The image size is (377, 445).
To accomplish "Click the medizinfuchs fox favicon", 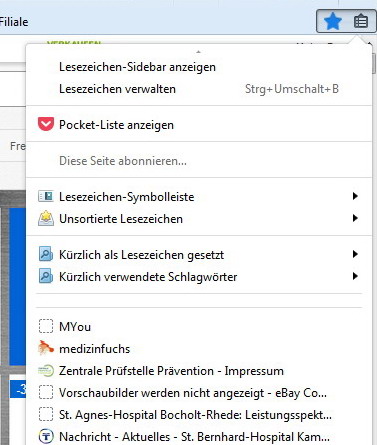I will point(46,348).
